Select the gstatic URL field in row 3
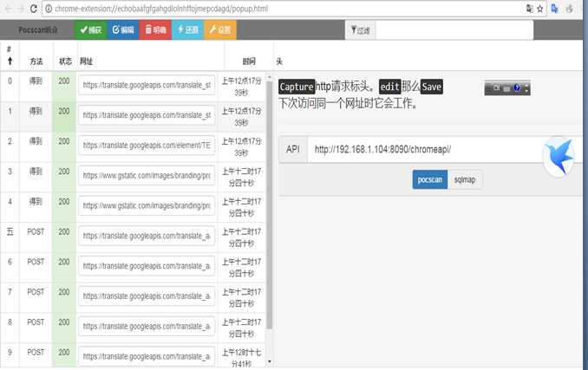588x370 pixels. [147, 176]
